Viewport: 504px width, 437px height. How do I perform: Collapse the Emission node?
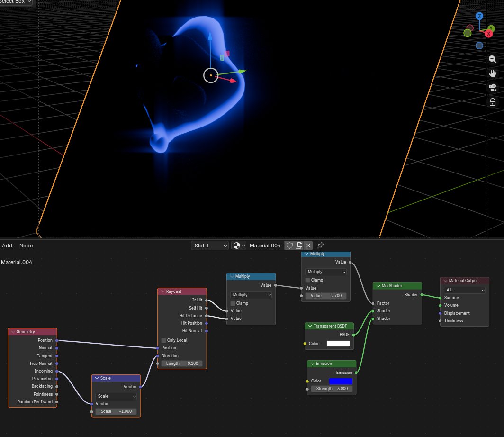tap(312, 364)
